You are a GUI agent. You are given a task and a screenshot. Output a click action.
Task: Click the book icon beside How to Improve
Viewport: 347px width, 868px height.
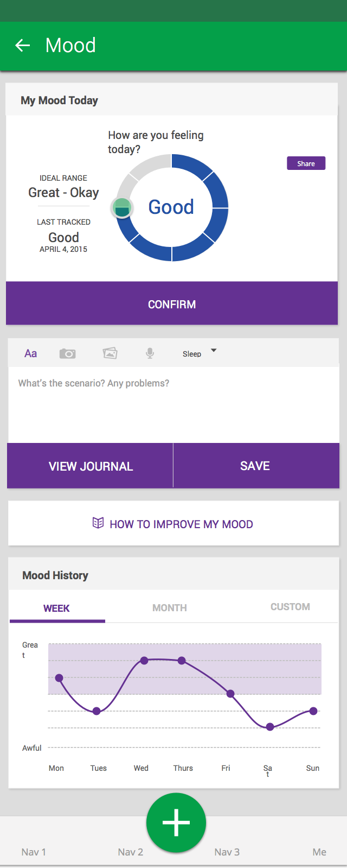(x=98, y=523)
